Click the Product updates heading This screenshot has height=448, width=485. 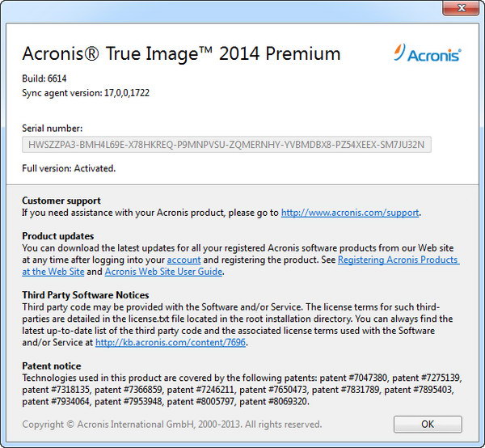coord(57,236)
